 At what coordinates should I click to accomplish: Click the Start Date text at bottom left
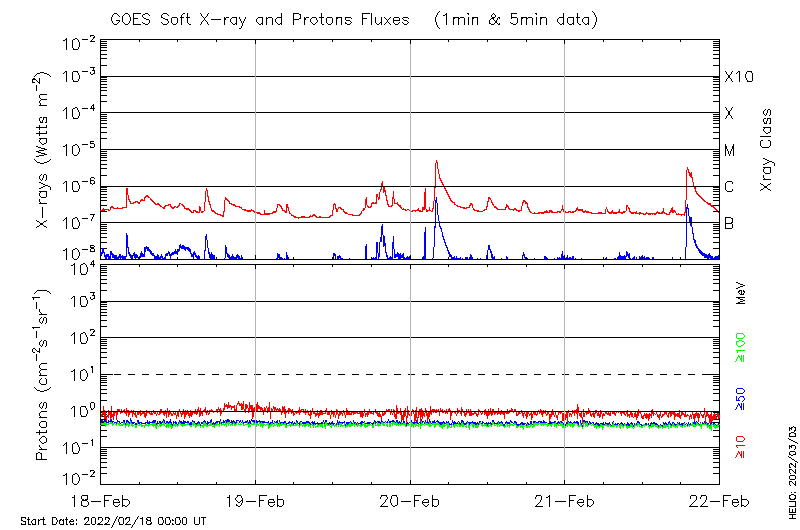(113, 521)
